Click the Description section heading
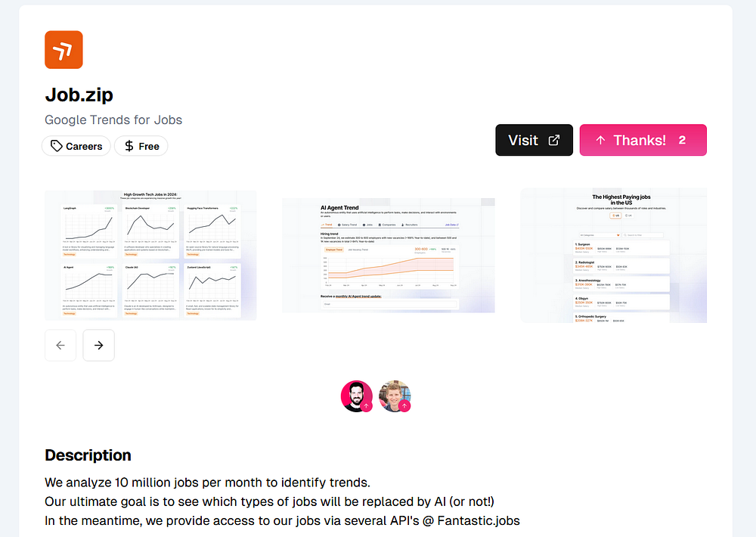756x537 pixels. coord(88,455)
